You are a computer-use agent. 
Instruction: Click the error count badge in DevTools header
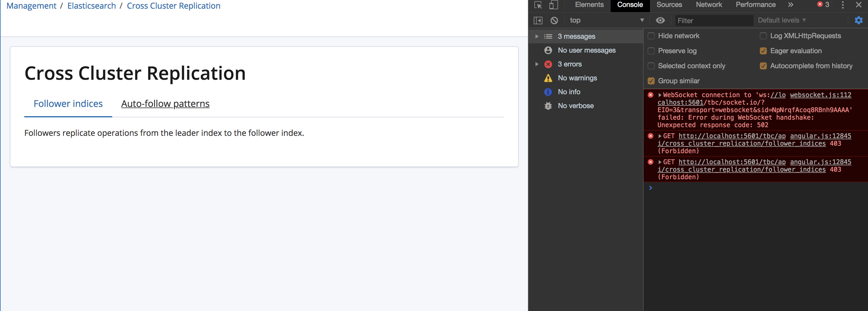pyautogui.click(x=823, y=5)
